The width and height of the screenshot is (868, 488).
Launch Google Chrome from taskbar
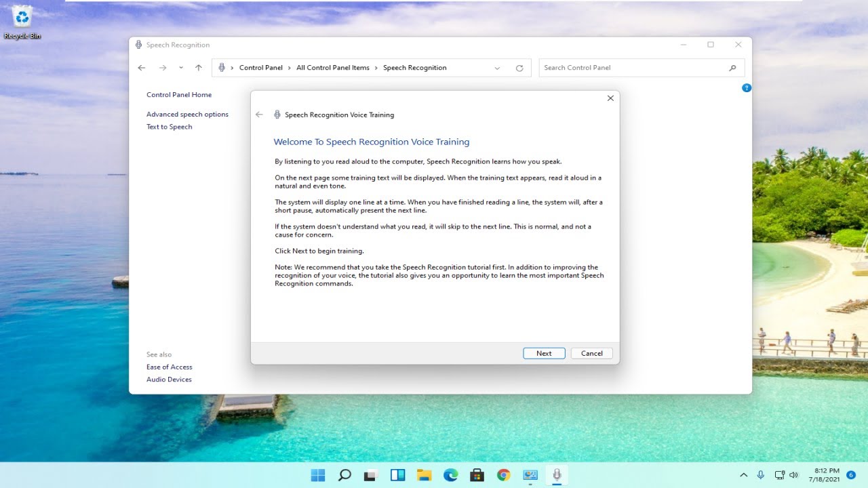[x=503, y=475]
